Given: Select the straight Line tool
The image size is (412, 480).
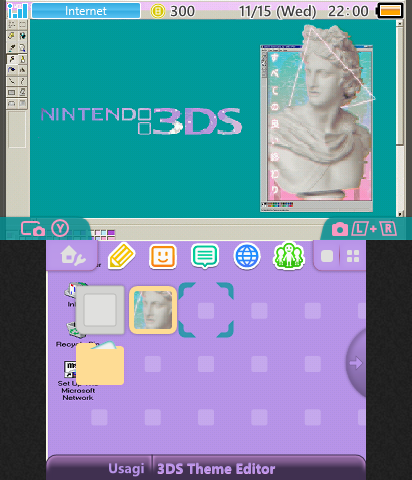Looking at the screenshot, I should pyautogui.click(x=12, y=81).
